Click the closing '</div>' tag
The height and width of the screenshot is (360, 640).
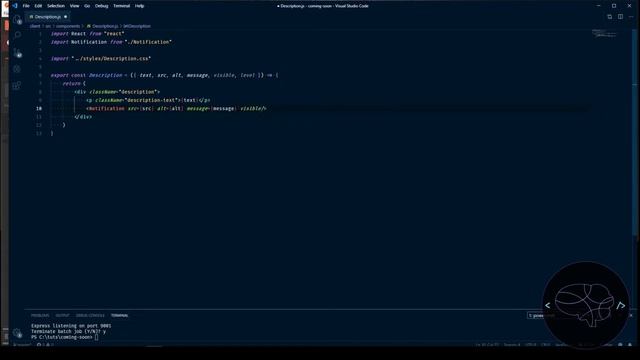pos(83,117)
